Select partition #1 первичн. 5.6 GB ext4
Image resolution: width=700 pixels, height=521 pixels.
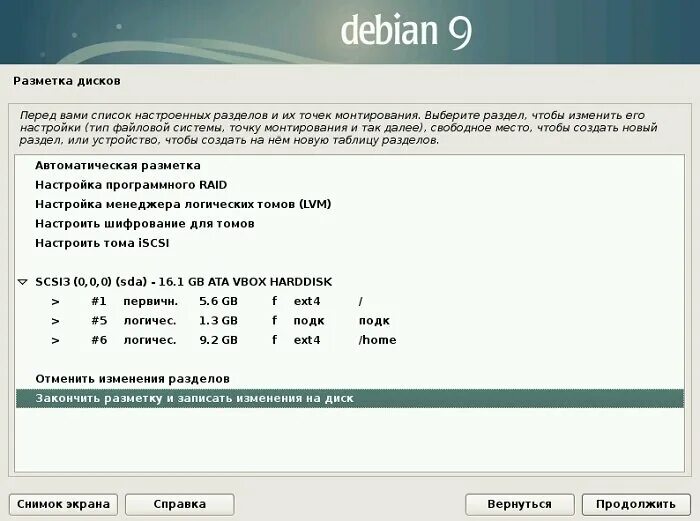click(x=350, y=301)
